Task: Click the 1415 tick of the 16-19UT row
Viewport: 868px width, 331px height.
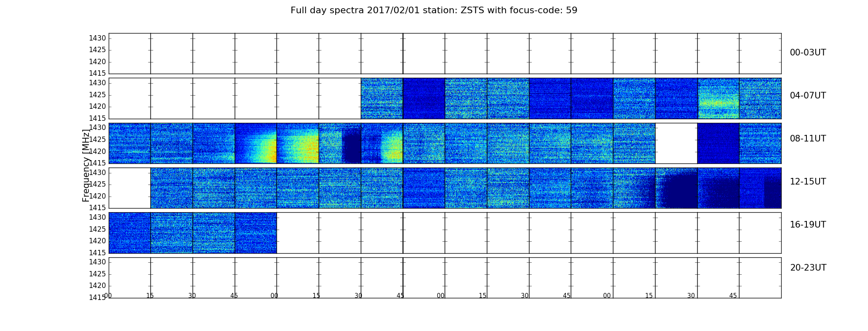Action: pos(98,253)
